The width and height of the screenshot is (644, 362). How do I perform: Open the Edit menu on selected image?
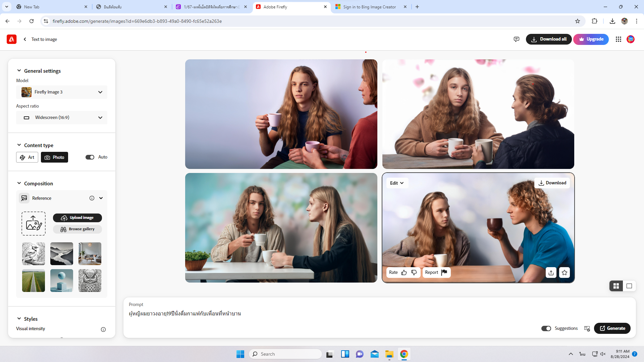397,183
